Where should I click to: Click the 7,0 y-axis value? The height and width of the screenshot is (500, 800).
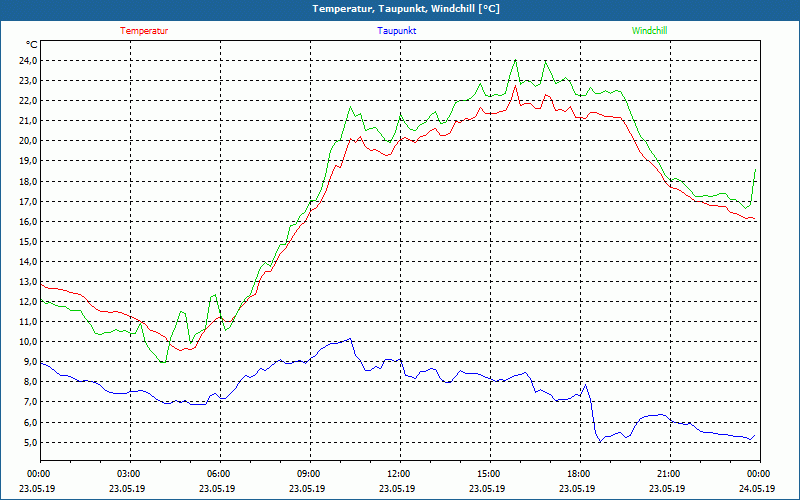point(30,402)
